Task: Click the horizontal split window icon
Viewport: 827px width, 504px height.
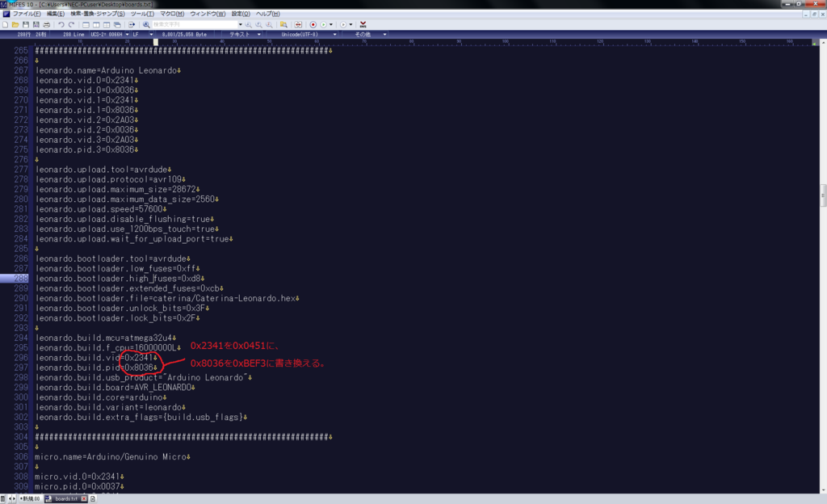Action: [x=86, y=24]
